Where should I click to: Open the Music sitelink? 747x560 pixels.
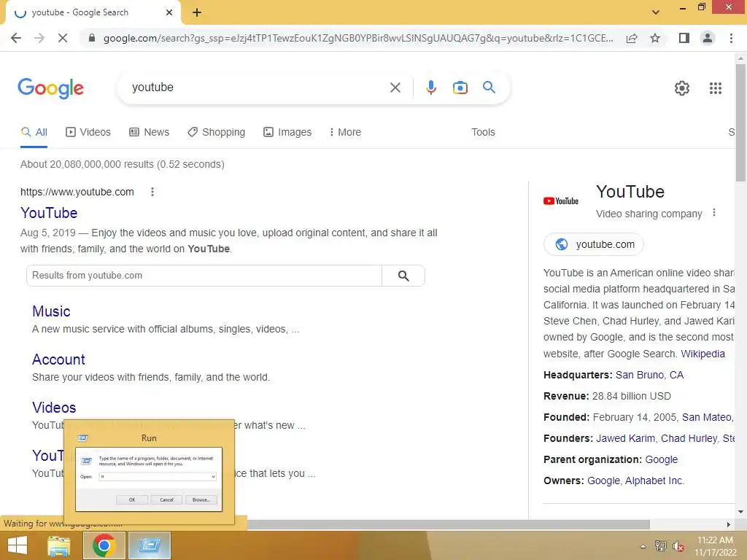click(51, 311)
